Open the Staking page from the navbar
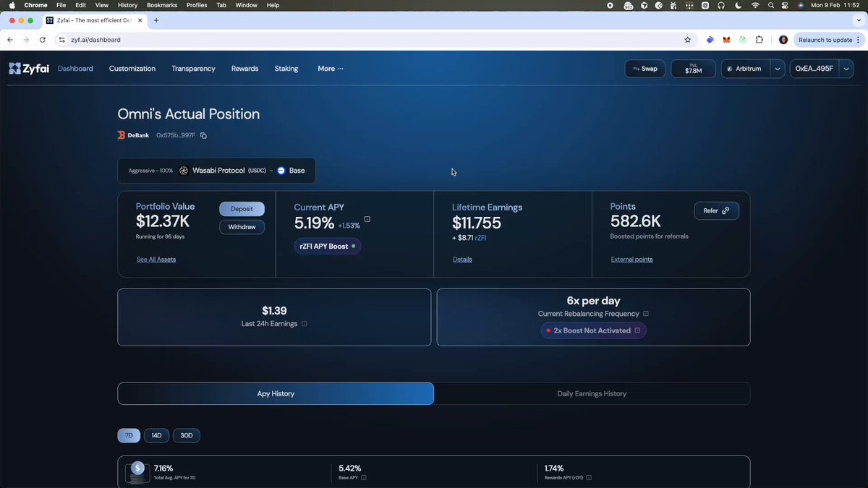Viewport: 868px width, 488px height. 286,68
